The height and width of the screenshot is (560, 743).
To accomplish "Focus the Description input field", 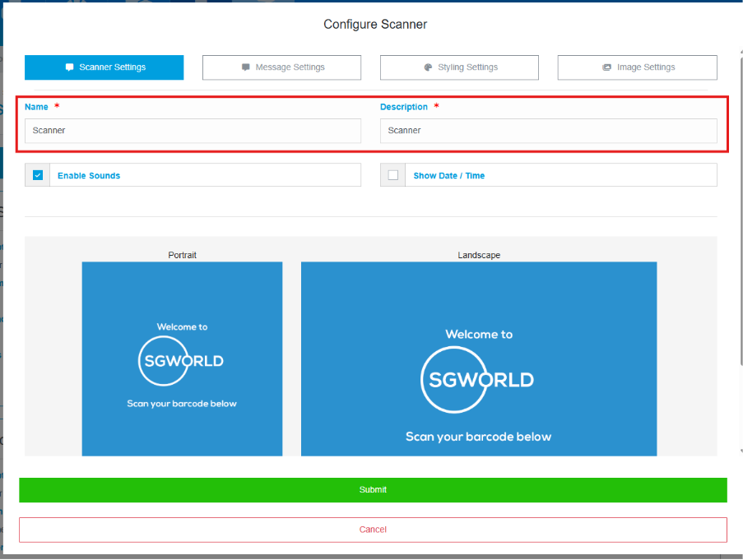I will (548, 131).
